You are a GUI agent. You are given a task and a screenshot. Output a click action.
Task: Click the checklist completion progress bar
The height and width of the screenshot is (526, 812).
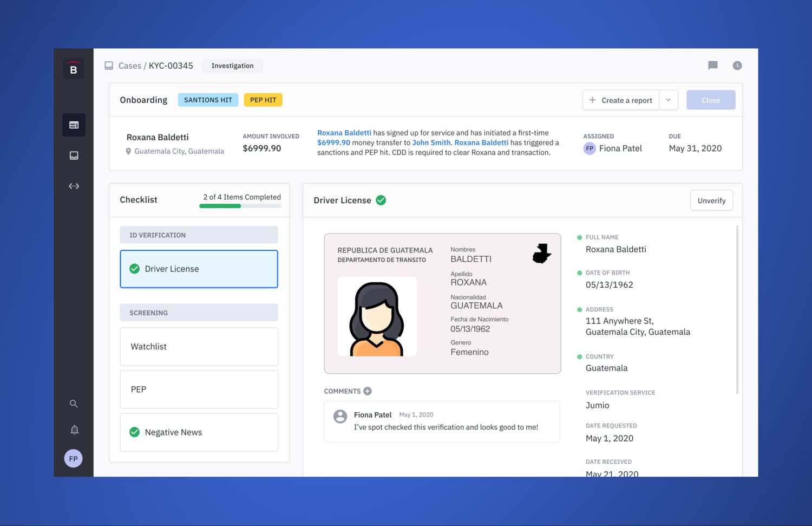(240, 206)
